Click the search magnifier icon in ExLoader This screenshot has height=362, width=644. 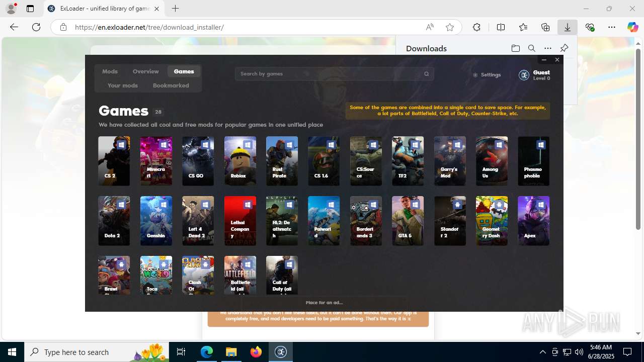pos(427,74)
